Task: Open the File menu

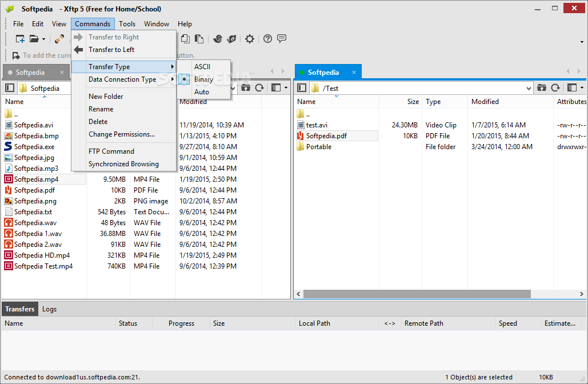Action: pyautogui.click(x=18, y=24)
